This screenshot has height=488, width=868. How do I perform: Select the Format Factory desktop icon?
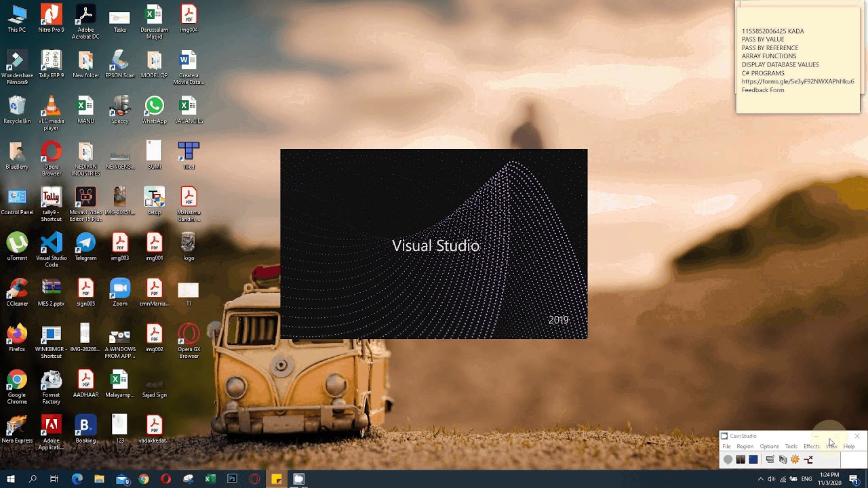[x=52, y=386]
